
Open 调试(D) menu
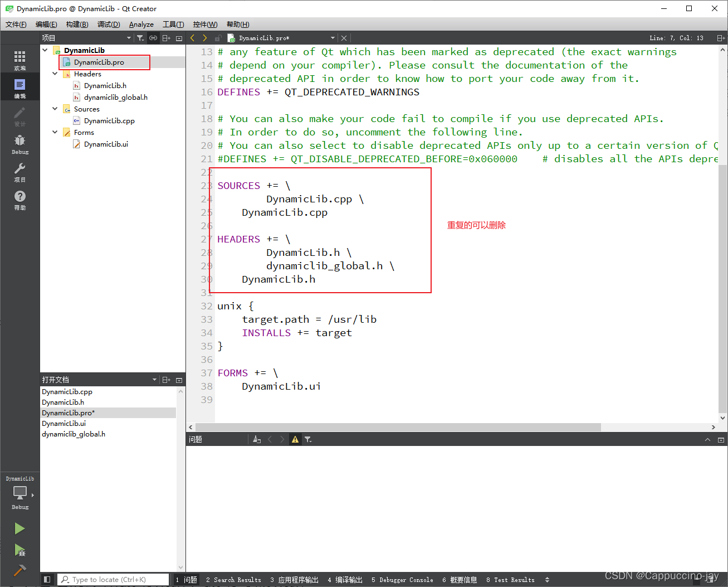(109, 25)
